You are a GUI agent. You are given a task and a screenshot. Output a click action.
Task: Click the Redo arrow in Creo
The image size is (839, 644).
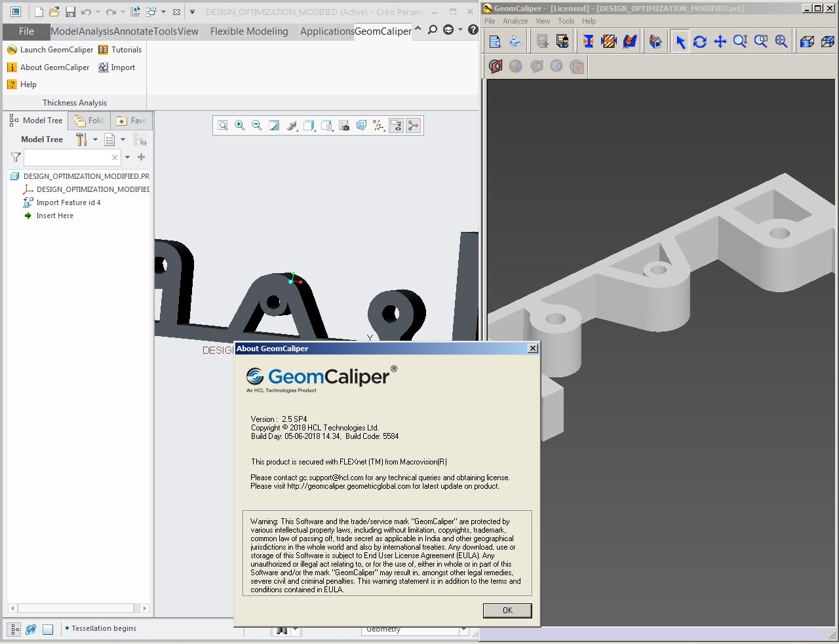click(111, 12)
